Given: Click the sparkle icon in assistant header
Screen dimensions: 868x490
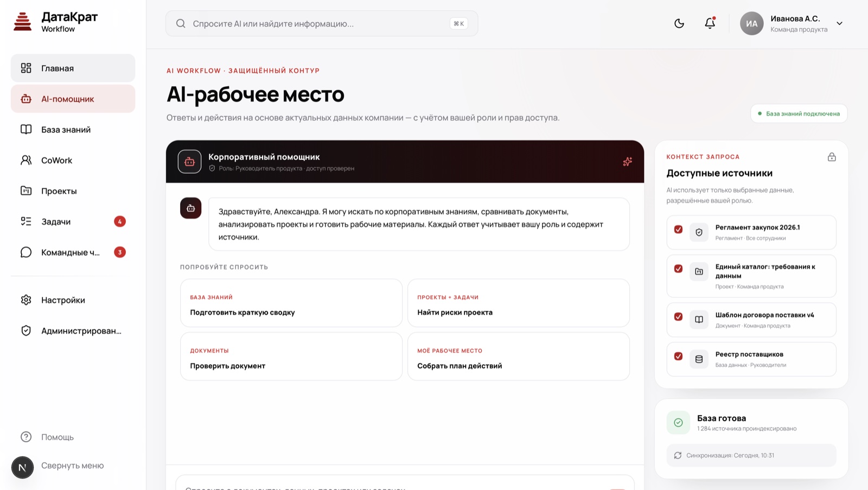Looking at the screenshot, I should tap(627, 162).
